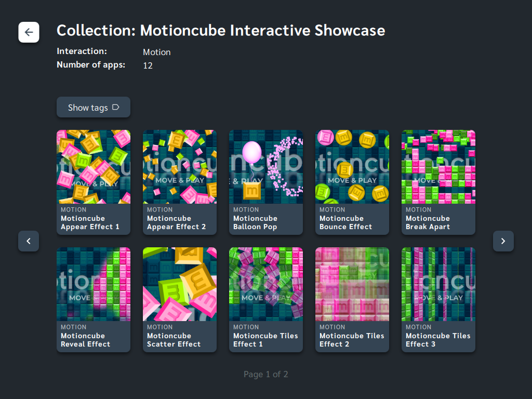Click the number of apps value '12'

(x=148, y=65)
